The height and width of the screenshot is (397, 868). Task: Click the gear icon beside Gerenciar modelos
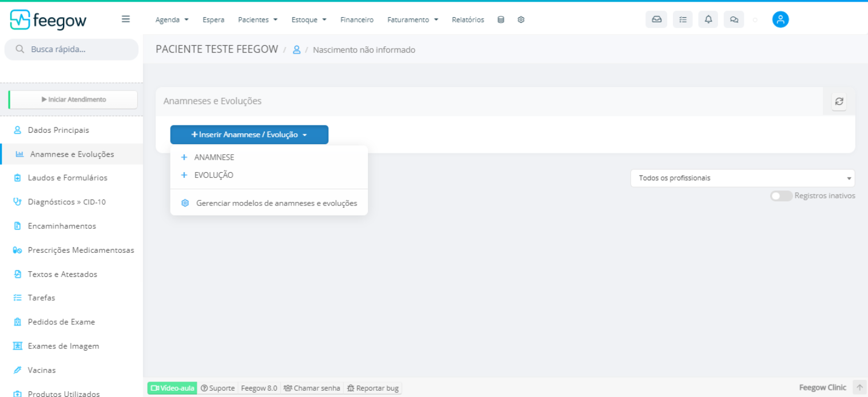click(185, 203)
